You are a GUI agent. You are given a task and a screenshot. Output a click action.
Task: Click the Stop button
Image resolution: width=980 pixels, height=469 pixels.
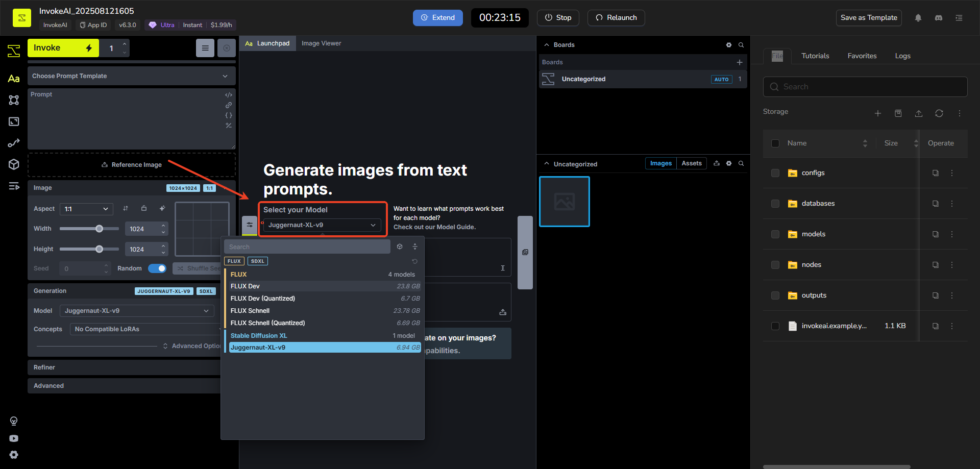(x=558, y=18)
